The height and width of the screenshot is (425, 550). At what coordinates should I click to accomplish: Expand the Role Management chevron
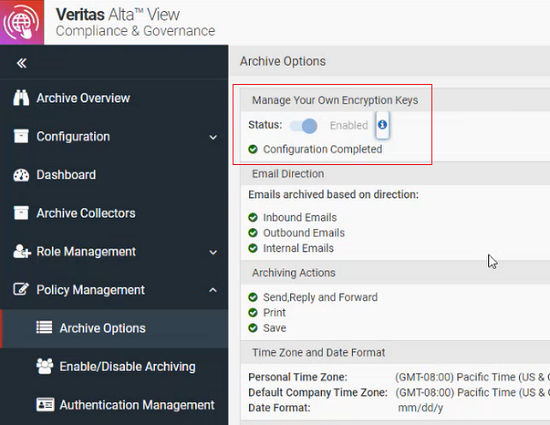click(x=213, y=252)
